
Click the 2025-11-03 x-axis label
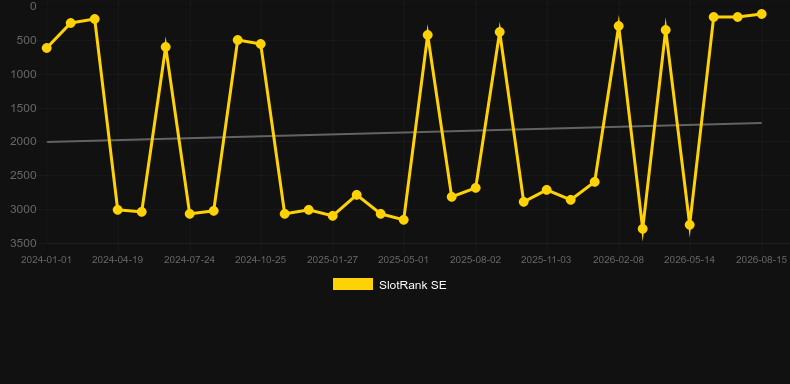(547, 260)
